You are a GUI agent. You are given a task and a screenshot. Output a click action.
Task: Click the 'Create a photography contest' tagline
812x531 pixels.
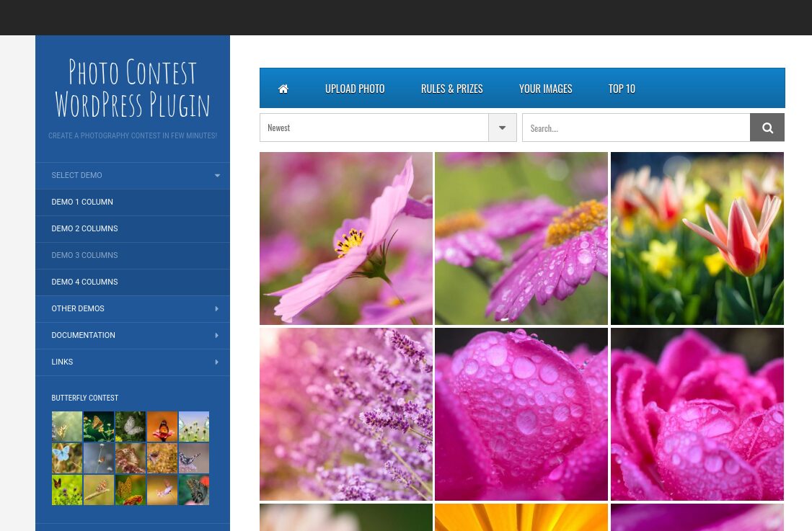click(x=133, y=135)
